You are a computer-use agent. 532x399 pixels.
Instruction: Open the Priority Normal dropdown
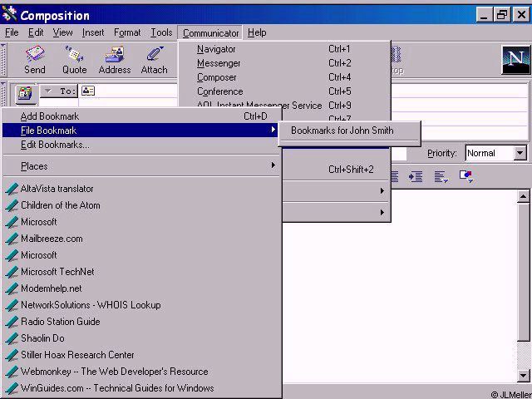tap(520, 153)
